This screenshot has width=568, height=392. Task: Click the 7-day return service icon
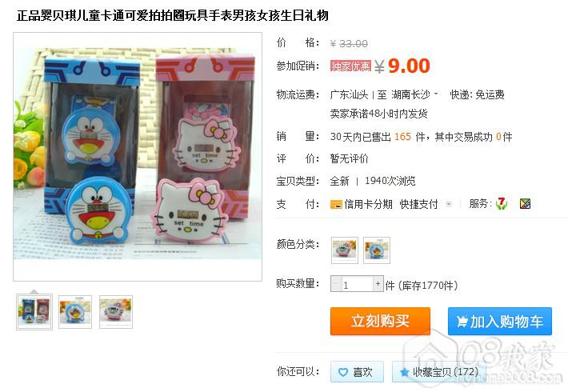point(502,204)
